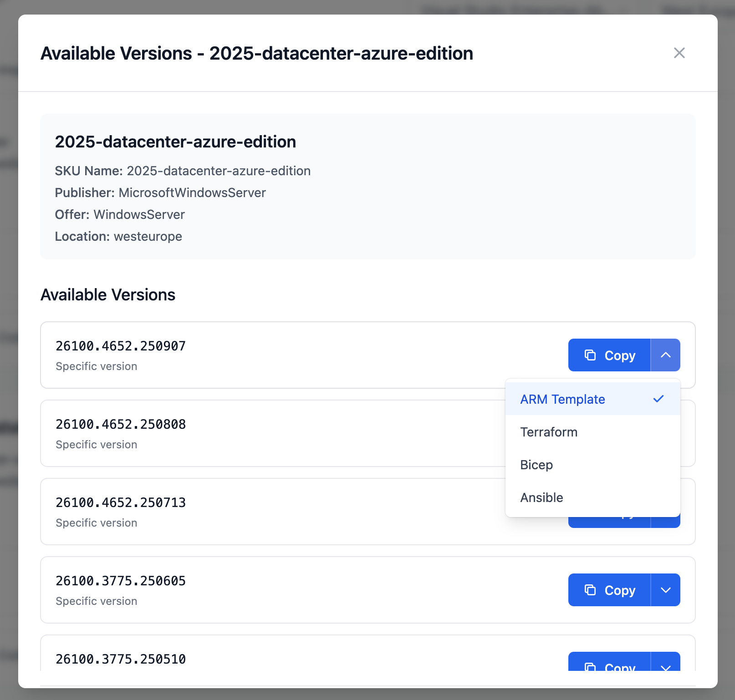This screenshot has height=700, width=735.
Task: Click the SKU Name line
Action: [183, 171]
